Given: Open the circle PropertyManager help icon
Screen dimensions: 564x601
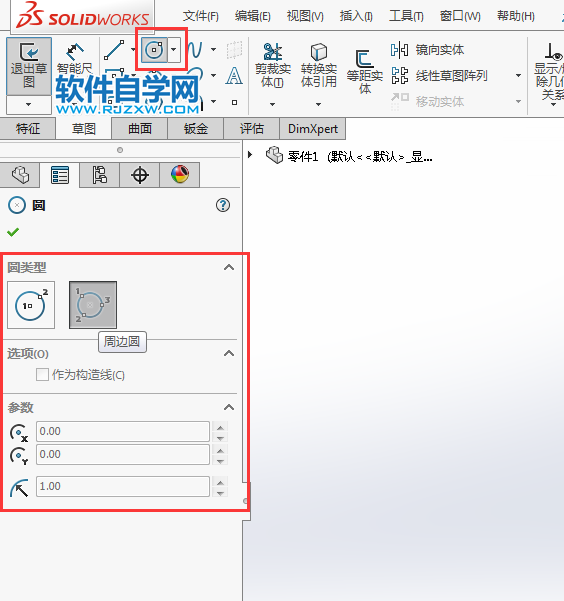Looking at the screenshot, I should coord(223,205).
